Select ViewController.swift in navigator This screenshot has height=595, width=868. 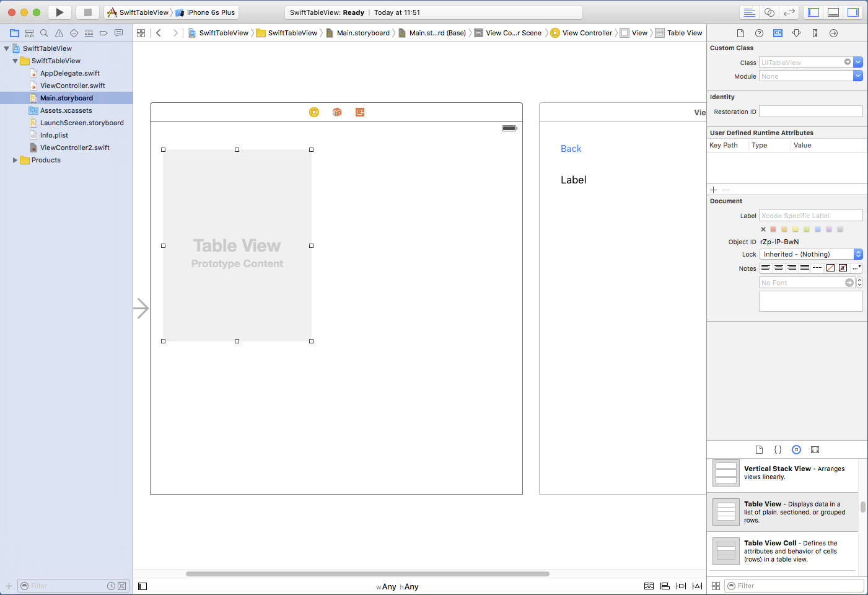coord(72,86)
